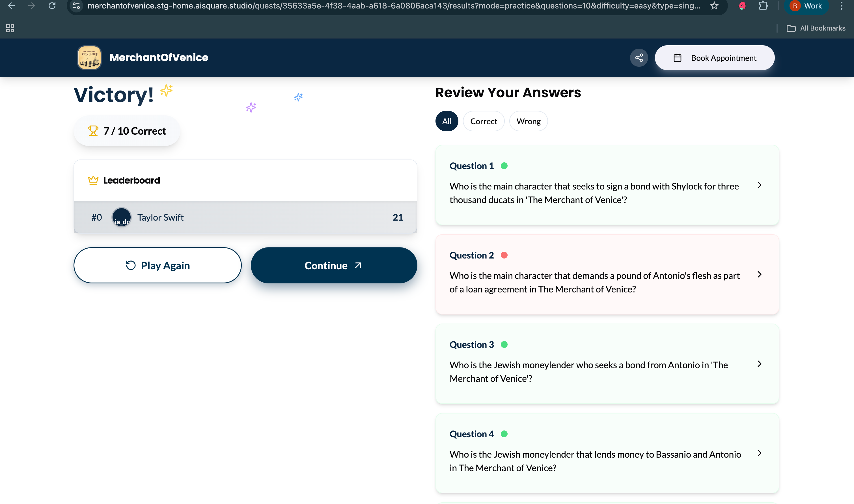
Task: Open the Chrome three-dot menu
Action: click(842, 6)
